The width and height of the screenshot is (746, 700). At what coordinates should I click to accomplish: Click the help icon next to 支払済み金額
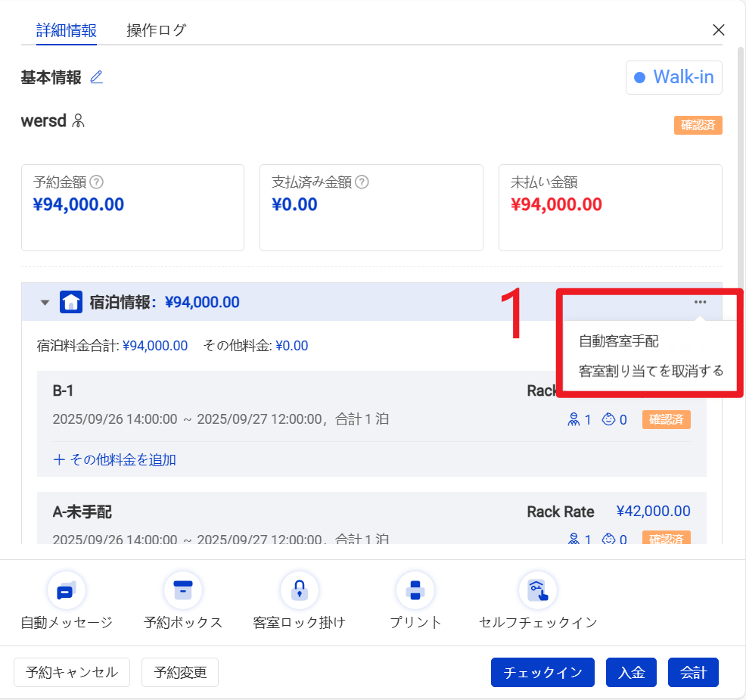click(x=362, y=182)
